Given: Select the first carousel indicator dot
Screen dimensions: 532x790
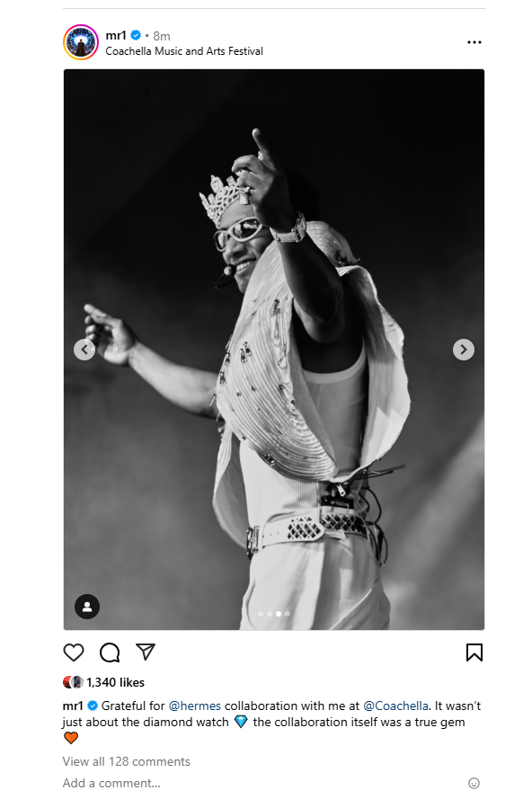Looking at the screenshot, I should (261, 614).
